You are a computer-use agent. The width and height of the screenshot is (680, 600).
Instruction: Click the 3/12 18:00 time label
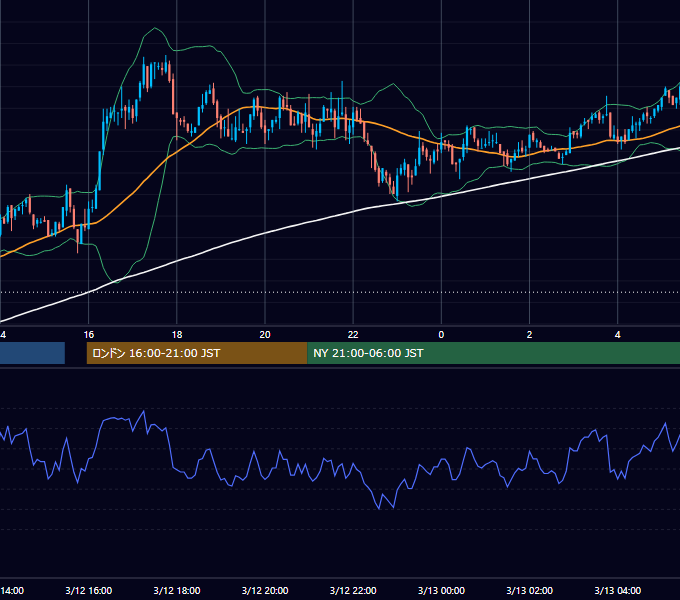(x=177, y=590)
